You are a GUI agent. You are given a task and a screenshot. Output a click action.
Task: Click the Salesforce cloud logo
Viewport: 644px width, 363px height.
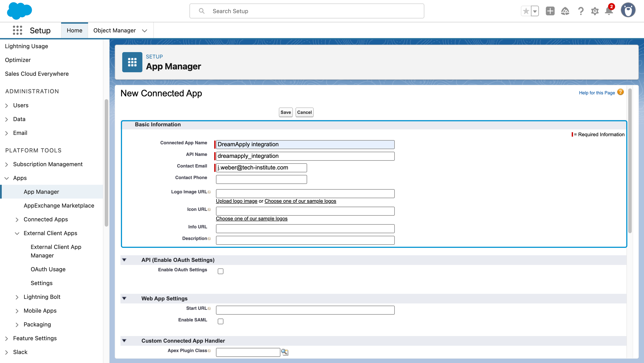19,11
